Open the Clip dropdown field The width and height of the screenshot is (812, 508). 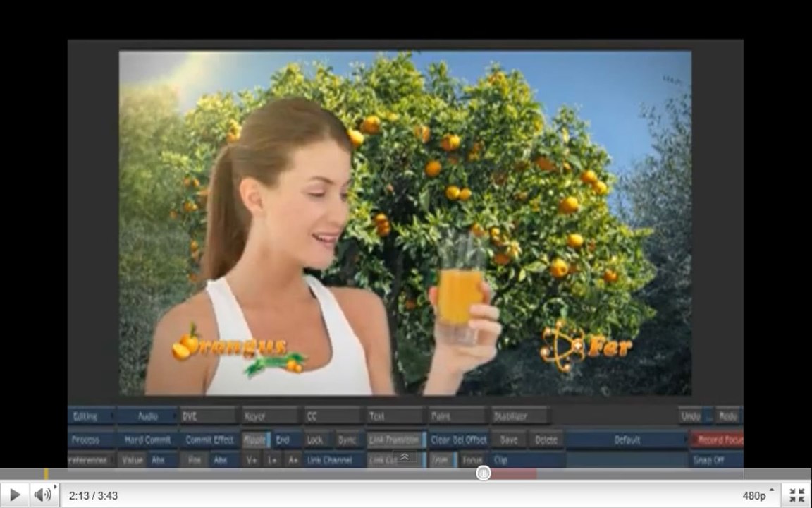[528, 460]
